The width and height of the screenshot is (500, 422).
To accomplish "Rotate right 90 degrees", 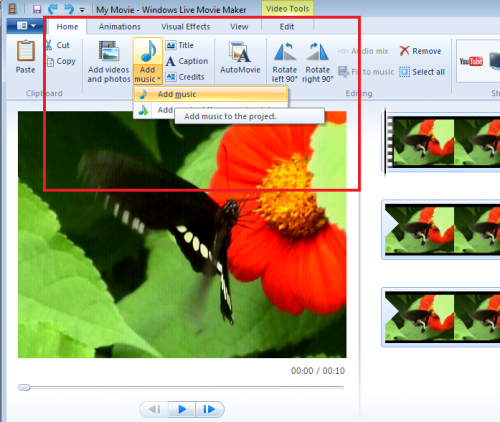I will tap(318, 62).
